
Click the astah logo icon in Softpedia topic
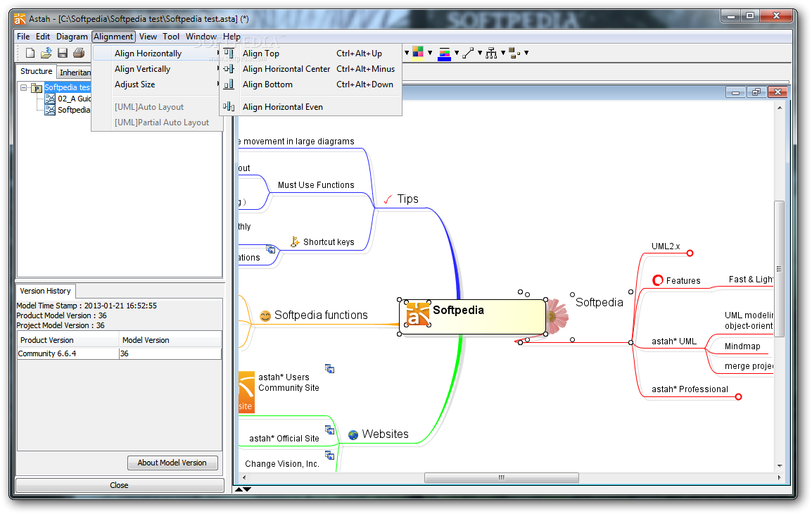tap(418, 313)
